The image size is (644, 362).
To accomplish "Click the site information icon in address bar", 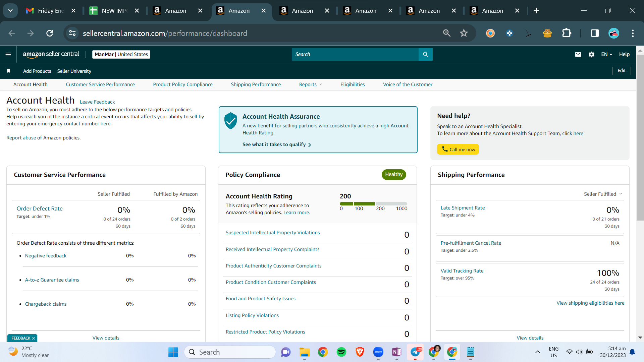I will (72, 33).
